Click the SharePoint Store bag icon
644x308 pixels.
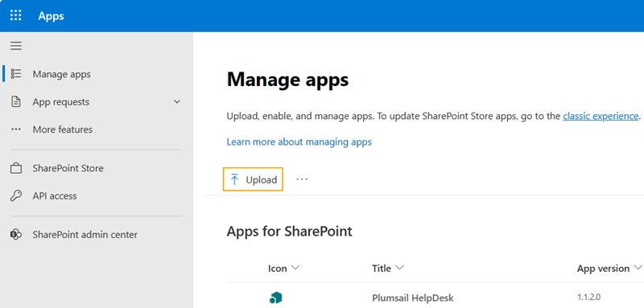click(x=16, y=168)
